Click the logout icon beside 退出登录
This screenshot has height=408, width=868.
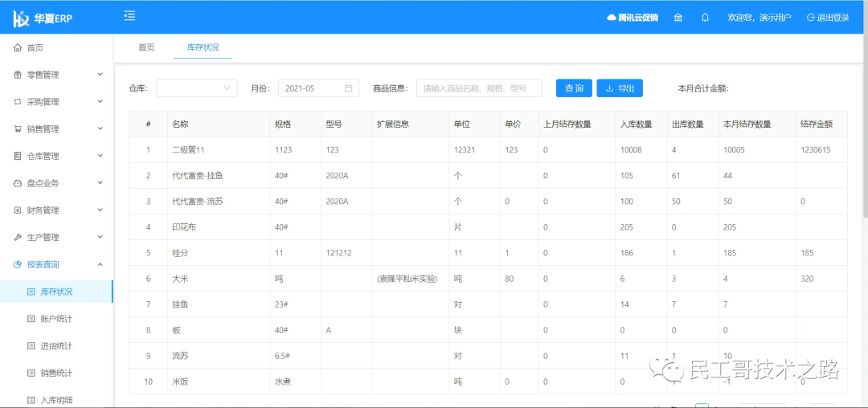(810, 18)
